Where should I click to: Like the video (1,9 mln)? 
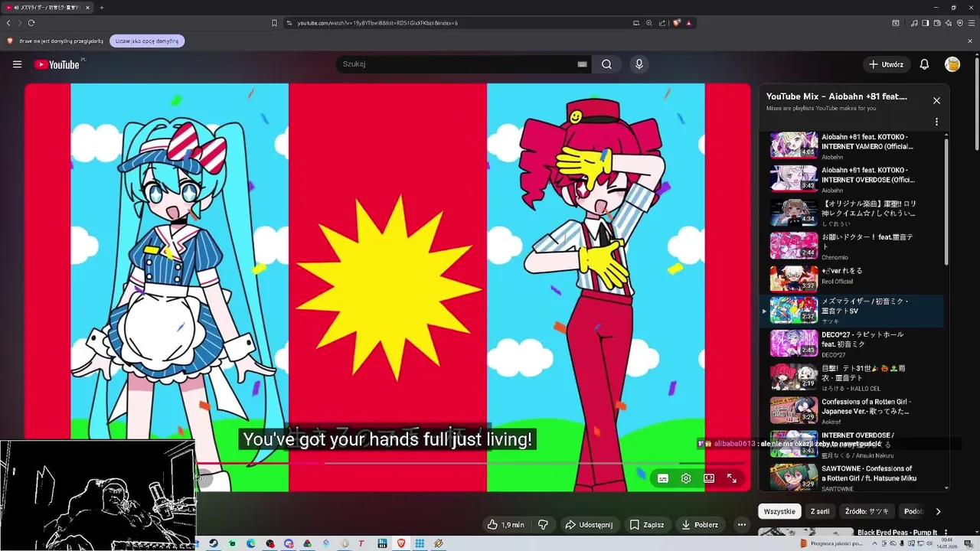tap(505, 525)
